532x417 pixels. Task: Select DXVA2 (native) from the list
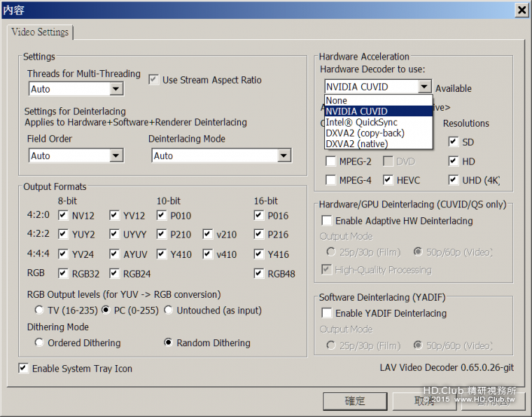point(356,144)
